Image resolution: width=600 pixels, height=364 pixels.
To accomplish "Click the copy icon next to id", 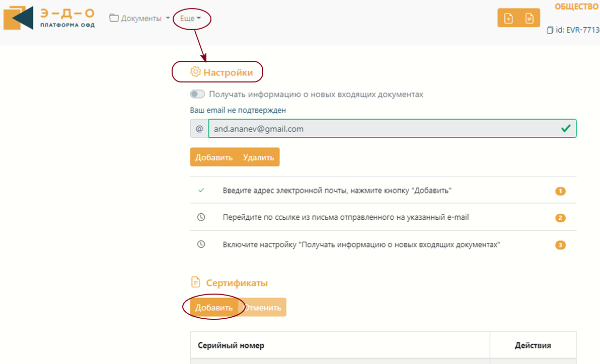I will click(550, 30).
